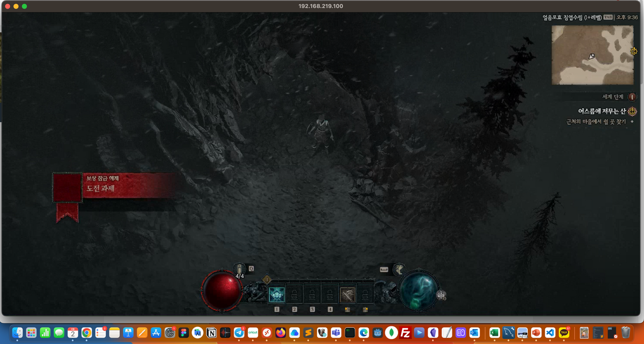
Task: Open FileZilla from the dock
Action: point(405,332)
